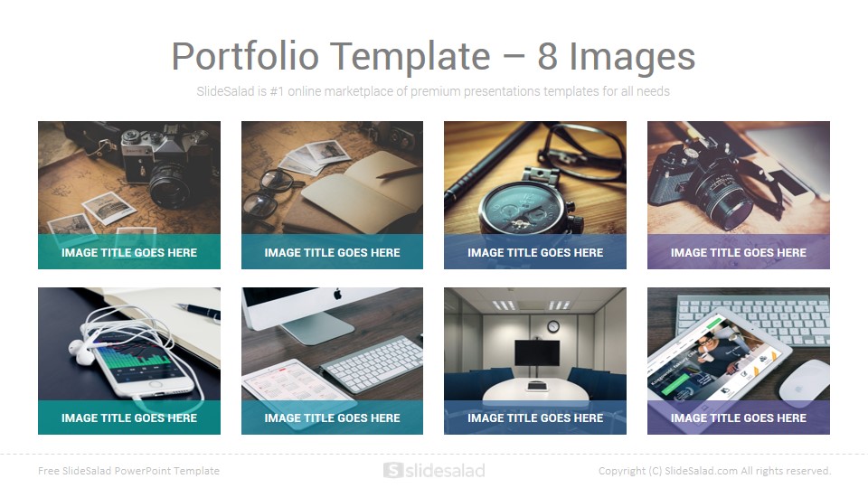The image size is (868, 488).
Task: Click the SlideSalad logo in footer
Action: pyautogui.click(x=434, y=470)
